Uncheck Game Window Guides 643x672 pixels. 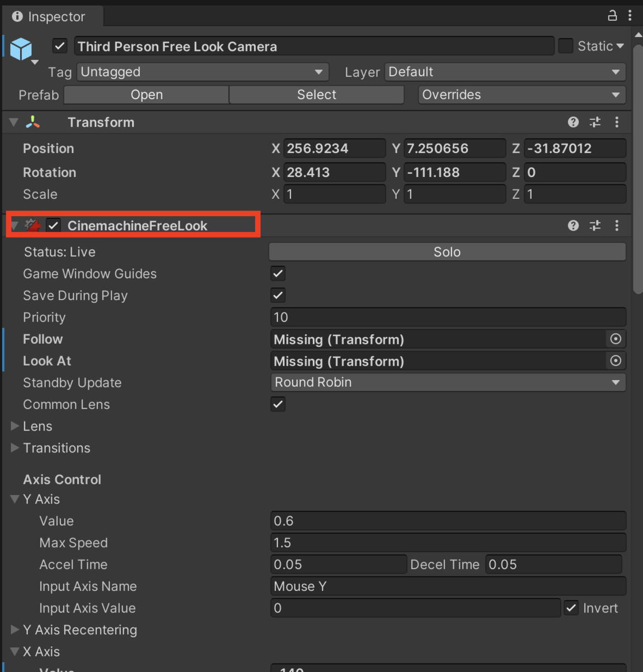click(278, 273)
